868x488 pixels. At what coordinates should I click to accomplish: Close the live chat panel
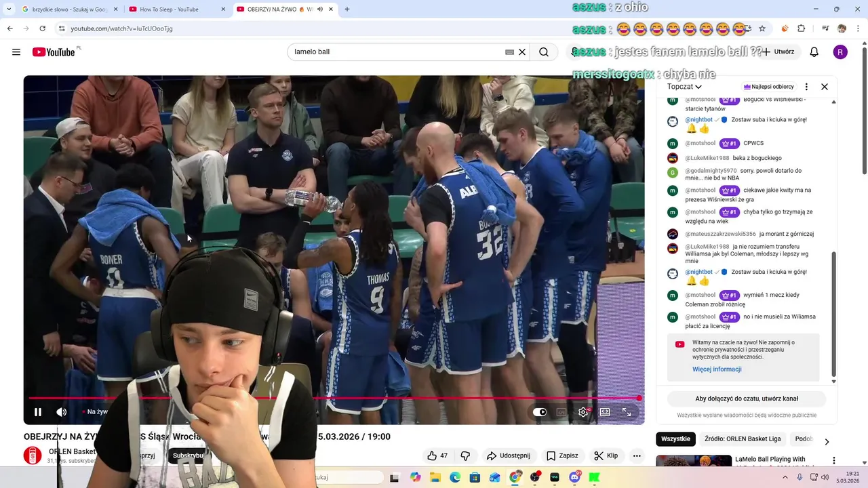point(825,87)
